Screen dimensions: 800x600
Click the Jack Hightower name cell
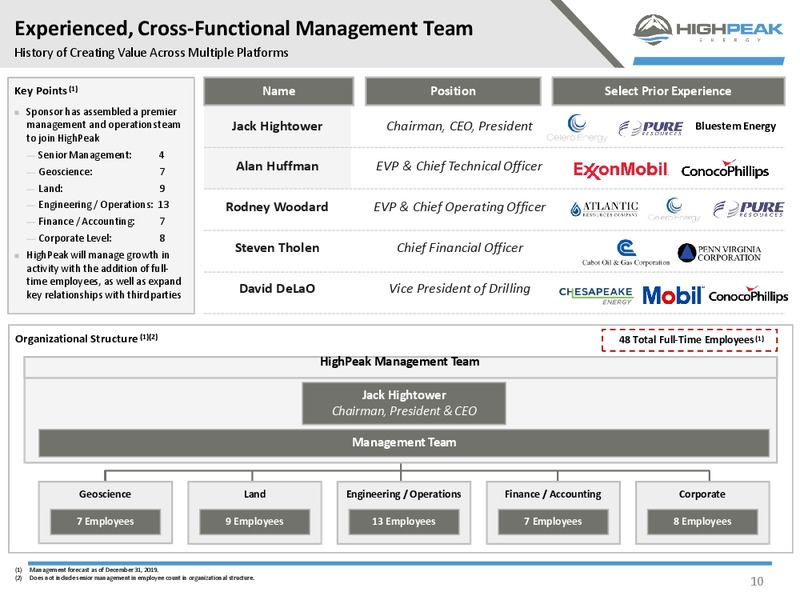[x=277, y=126]
